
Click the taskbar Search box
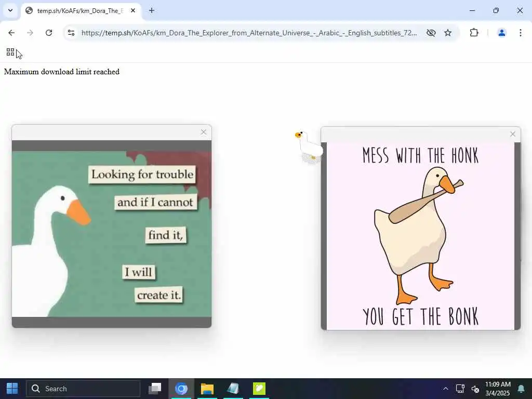(x=83, y=389)
